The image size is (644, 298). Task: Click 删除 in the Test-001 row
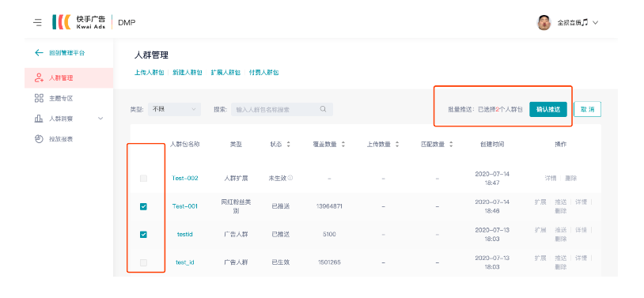click(561, 210)
